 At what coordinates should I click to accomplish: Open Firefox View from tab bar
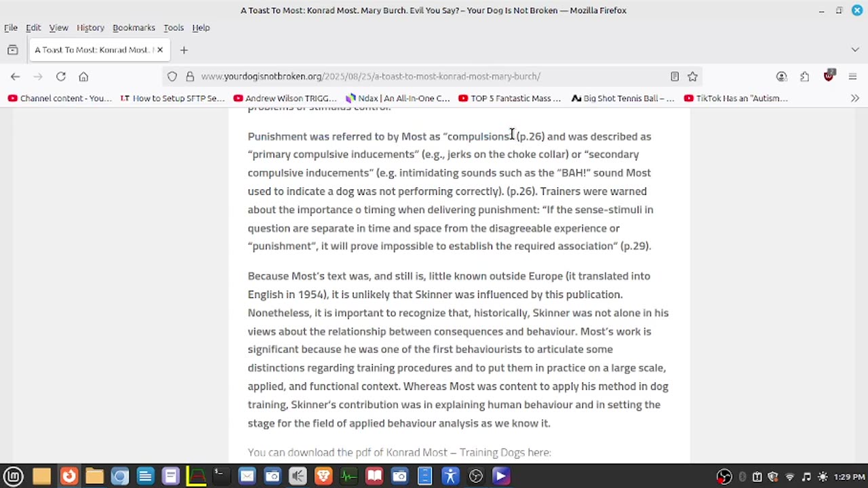(x=12, y=49)
